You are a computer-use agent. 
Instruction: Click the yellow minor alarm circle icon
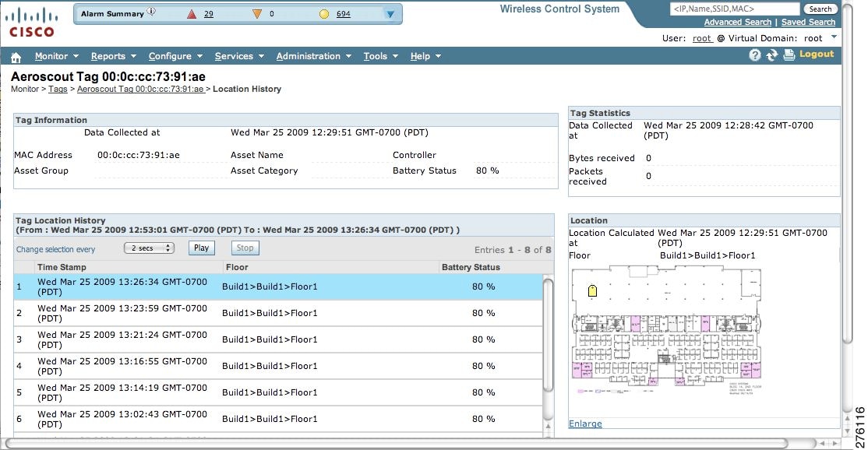324,14
